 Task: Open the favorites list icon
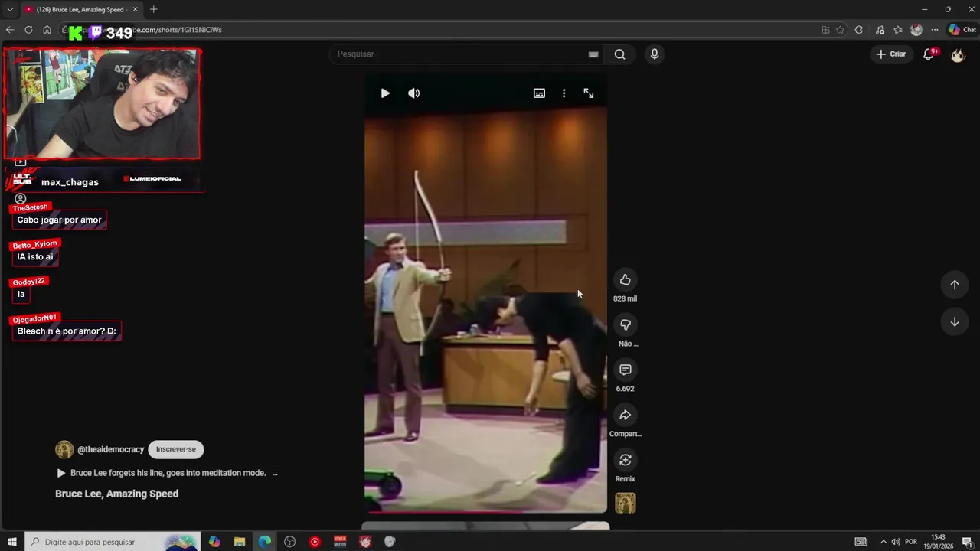(898, 30)
